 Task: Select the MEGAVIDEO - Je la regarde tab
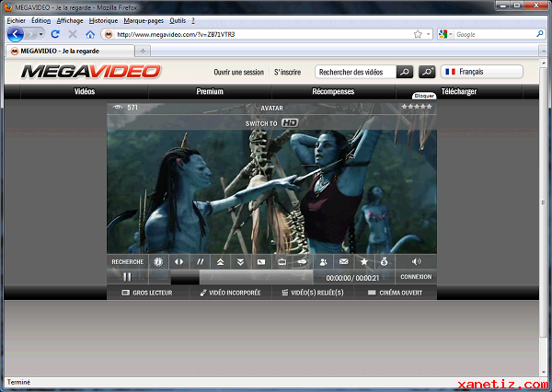pyautogui.click(x=70, y=51)
